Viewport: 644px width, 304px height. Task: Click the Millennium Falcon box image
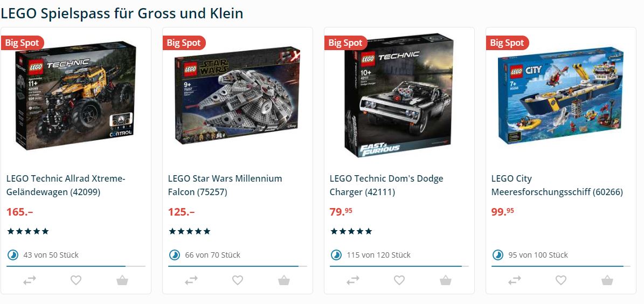(238, 95)
